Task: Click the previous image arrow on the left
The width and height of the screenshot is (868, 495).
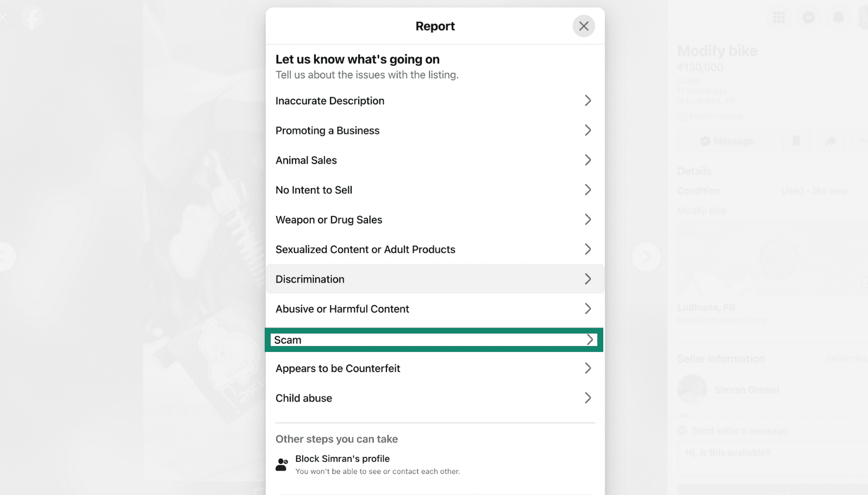Action: point(5,257)
